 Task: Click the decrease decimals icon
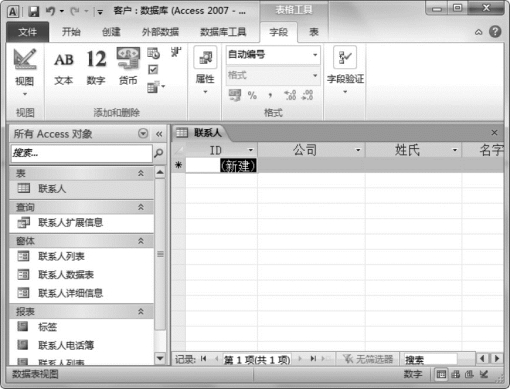(307, 95)
